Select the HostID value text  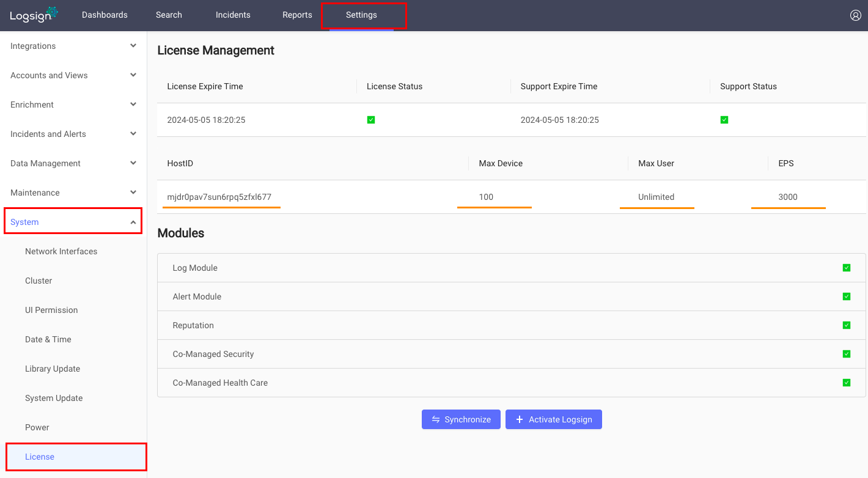click(219, 197)
